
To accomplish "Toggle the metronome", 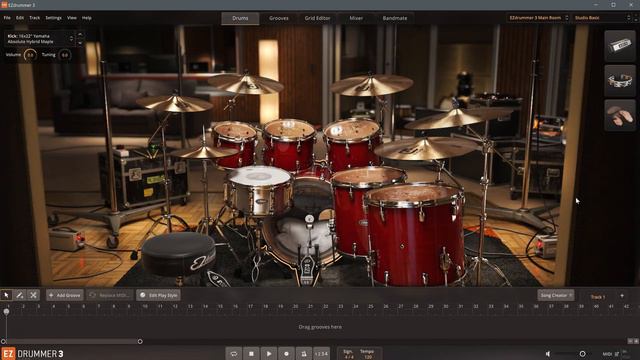I will click(304, 353).
